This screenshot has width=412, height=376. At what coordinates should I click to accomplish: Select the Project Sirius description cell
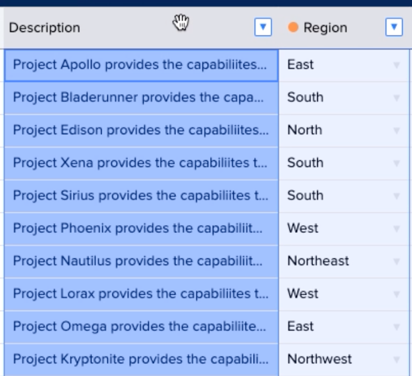pos(141,196)
